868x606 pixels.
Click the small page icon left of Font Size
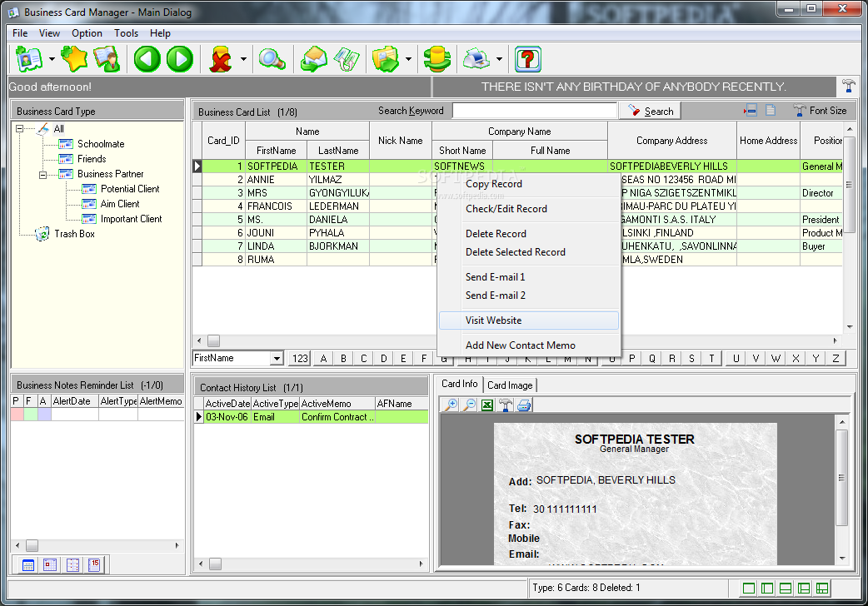771,111
